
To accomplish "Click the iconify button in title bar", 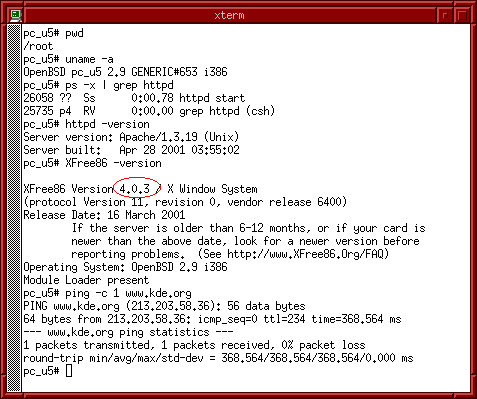I will point(445,15).
